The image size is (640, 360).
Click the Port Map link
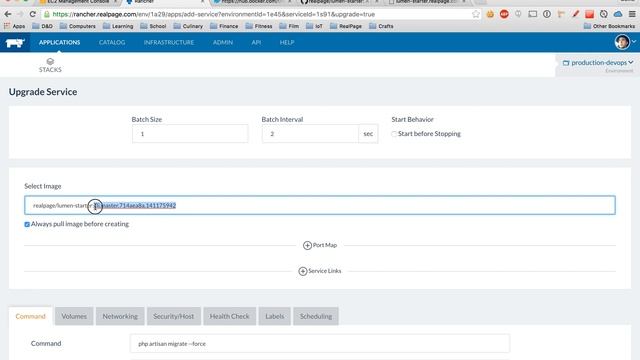point(324,245)
